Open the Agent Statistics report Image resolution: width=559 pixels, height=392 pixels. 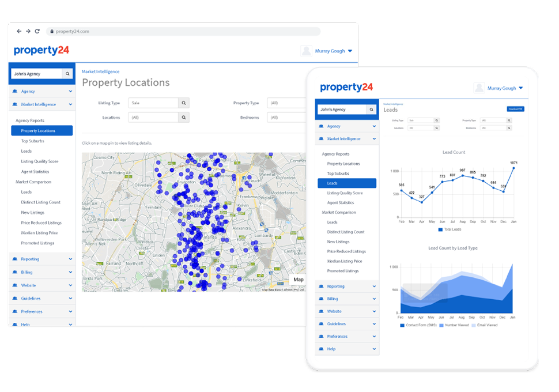36,171
